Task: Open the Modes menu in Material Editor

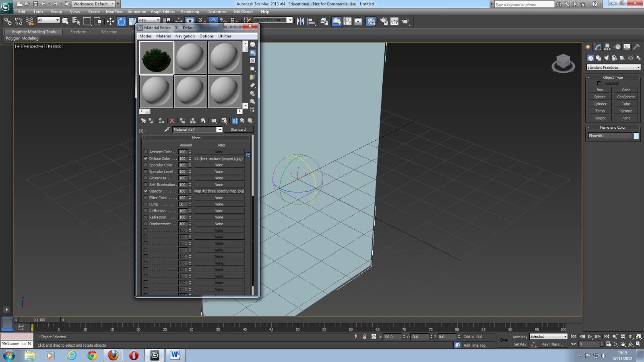Action: 145,36
